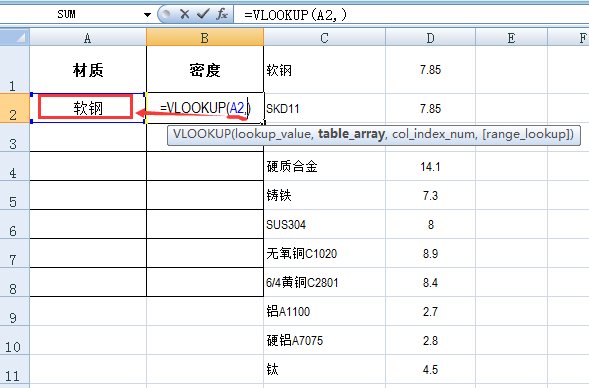589x388 pixels.
Task: Cancel the formula entry with X icon
Action: click(x=184, y=15)
